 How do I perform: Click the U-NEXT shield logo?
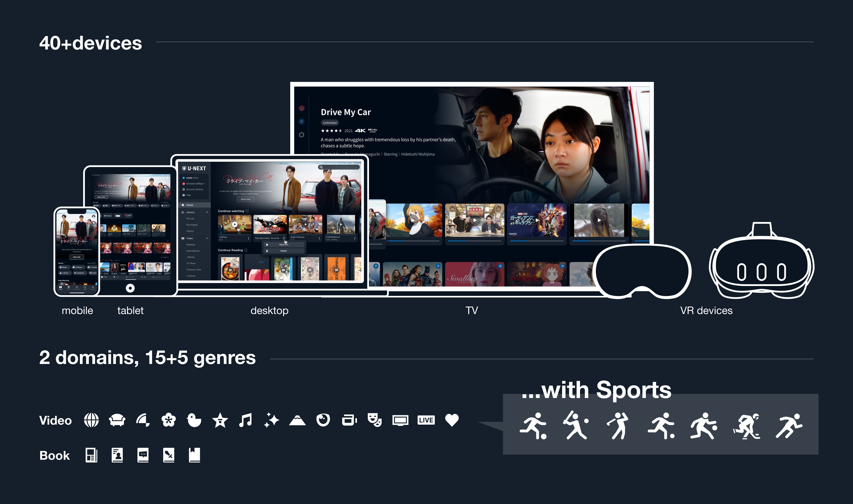pyautogui.click(x=185, y=168)
